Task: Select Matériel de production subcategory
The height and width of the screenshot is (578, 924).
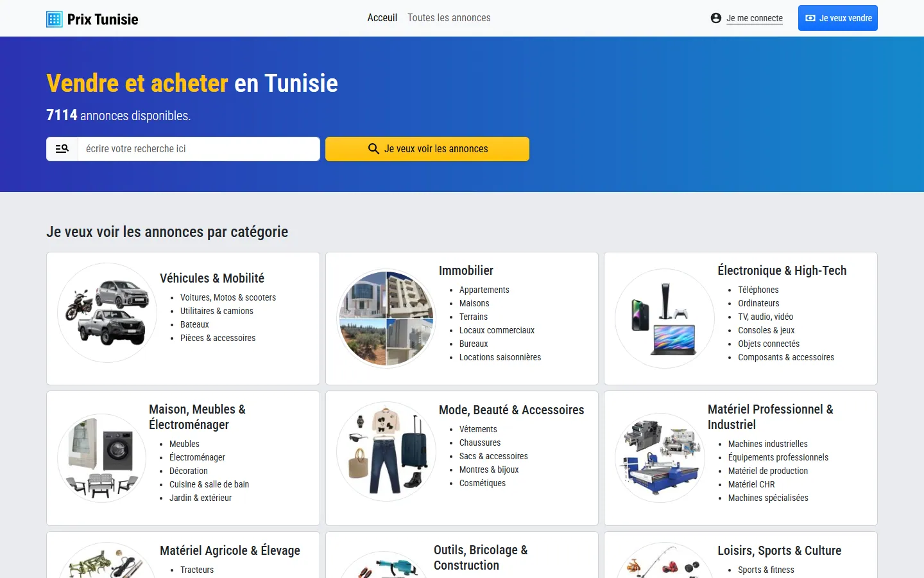Action: pos(768,471)
